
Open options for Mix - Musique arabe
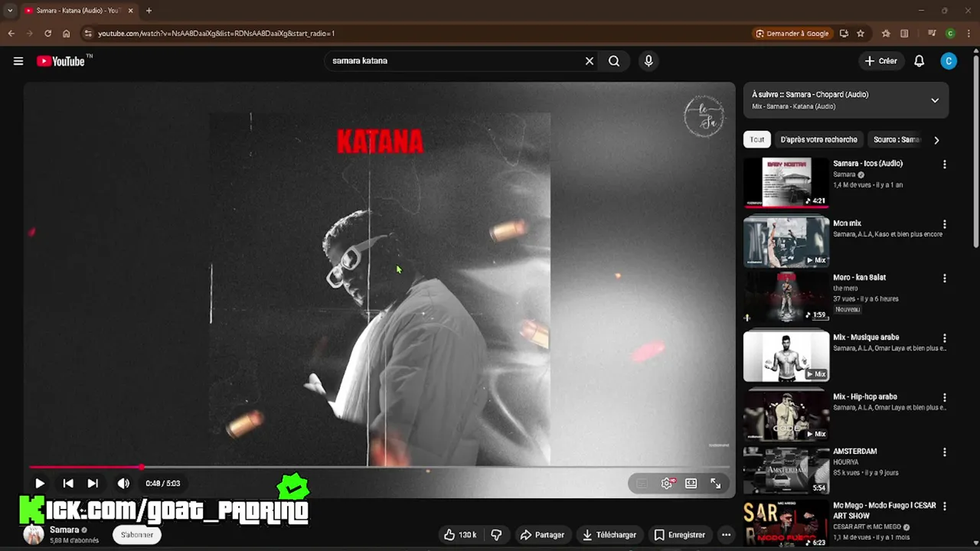click(945, 338)
